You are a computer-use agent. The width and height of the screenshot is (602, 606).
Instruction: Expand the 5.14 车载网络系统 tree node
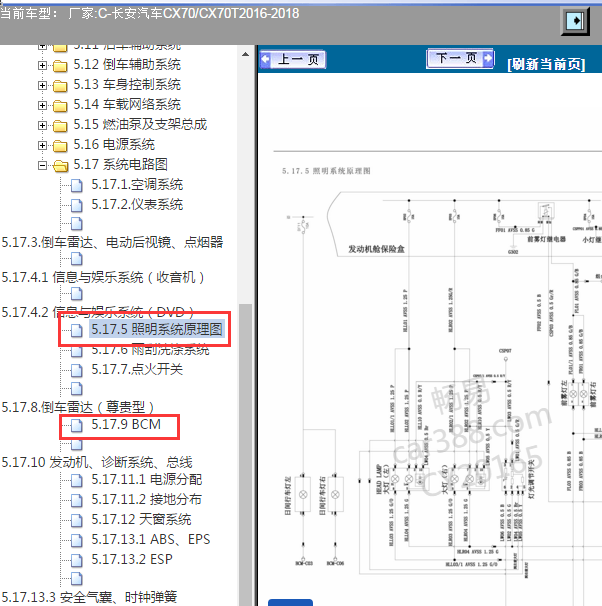point(42,105)
